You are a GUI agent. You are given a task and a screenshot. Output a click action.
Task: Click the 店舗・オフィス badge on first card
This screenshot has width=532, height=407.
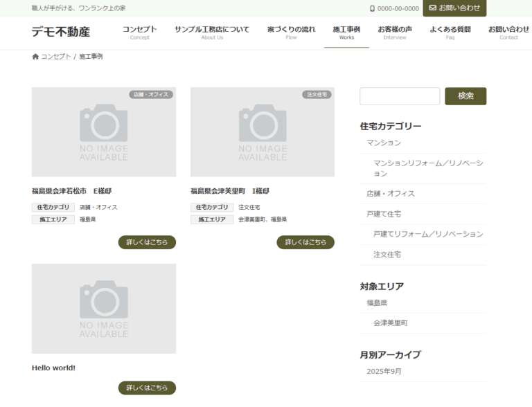click(150, 94)
